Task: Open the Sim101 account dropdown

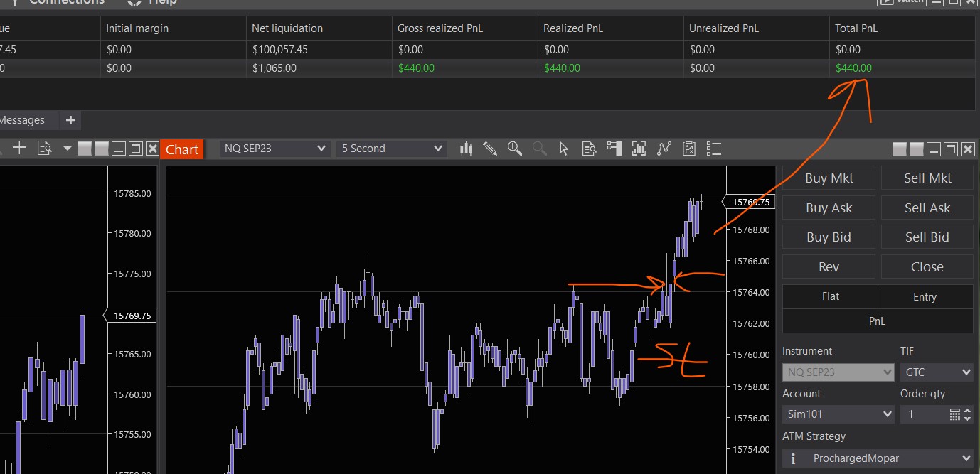Action: pyautogui.click(x=838, y=414)
